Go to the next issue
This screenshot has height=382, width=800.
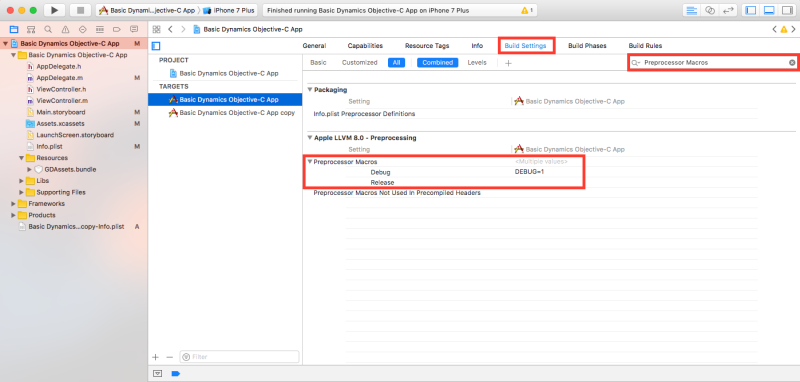pos(793,29)
